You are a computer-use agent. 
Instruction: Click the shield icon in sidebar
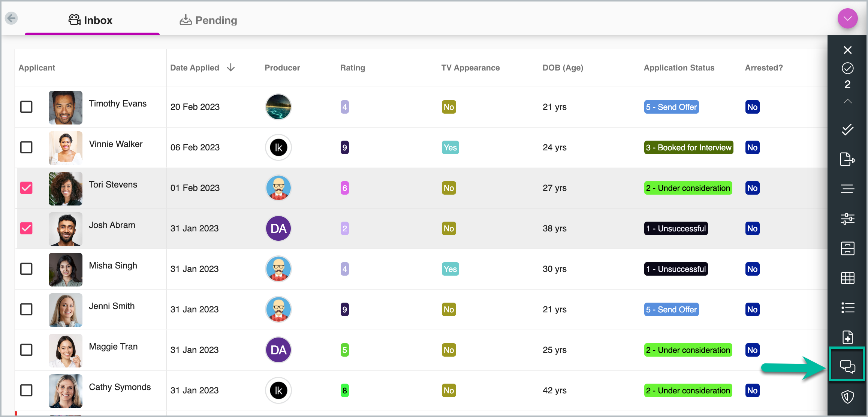[x=847, y=396]
